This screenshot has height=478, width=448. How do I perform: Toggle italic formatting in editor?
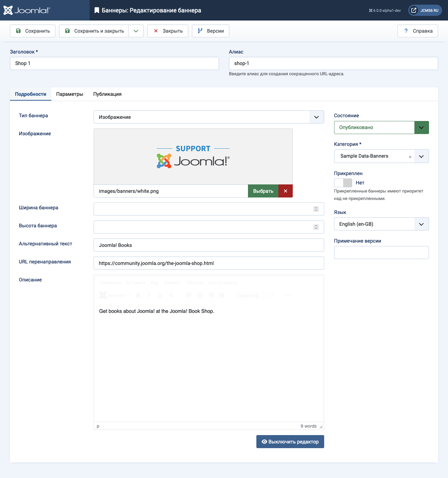point(149,295)
